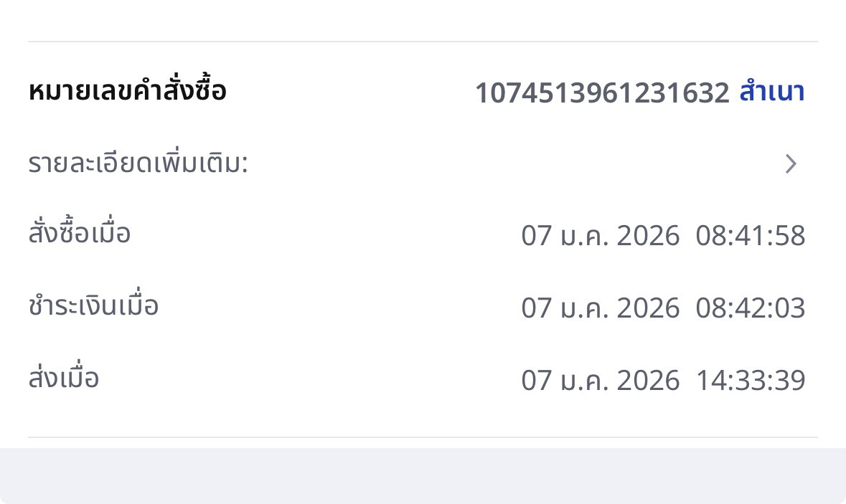The width and height of the screenshot is (846, 504).
Task: Click the ชำระเงินเมื่อ label
Action: pos(93,306)
